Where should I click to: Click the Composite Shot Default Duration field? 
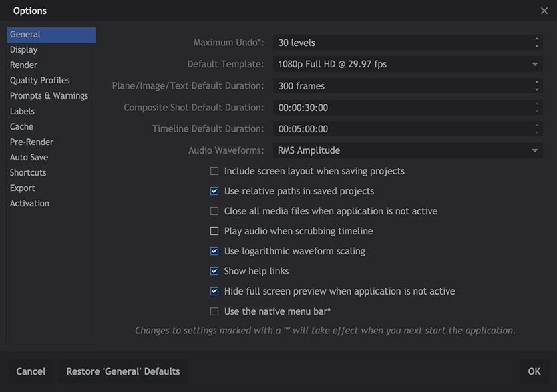[401, 108]
